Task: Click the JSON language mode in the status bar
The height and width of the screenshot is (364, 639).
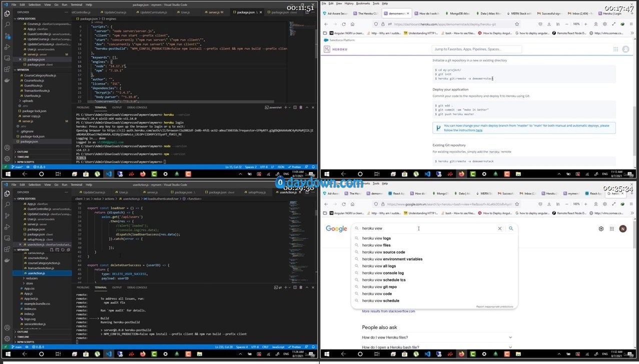Action: coord(281,166)
